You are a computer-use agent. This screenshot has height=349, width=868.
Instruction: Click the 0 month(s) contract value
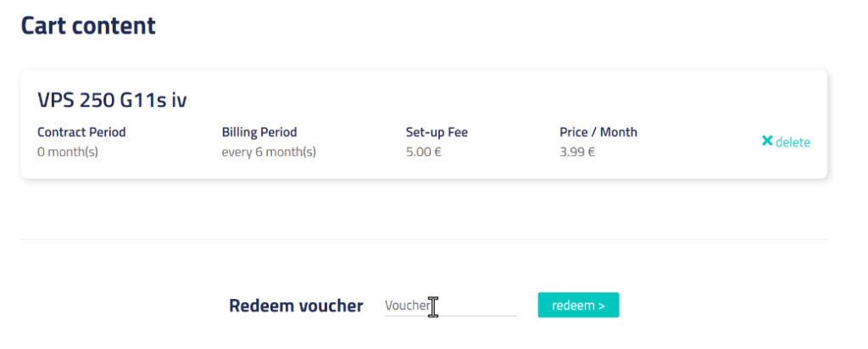coord(68,152)
